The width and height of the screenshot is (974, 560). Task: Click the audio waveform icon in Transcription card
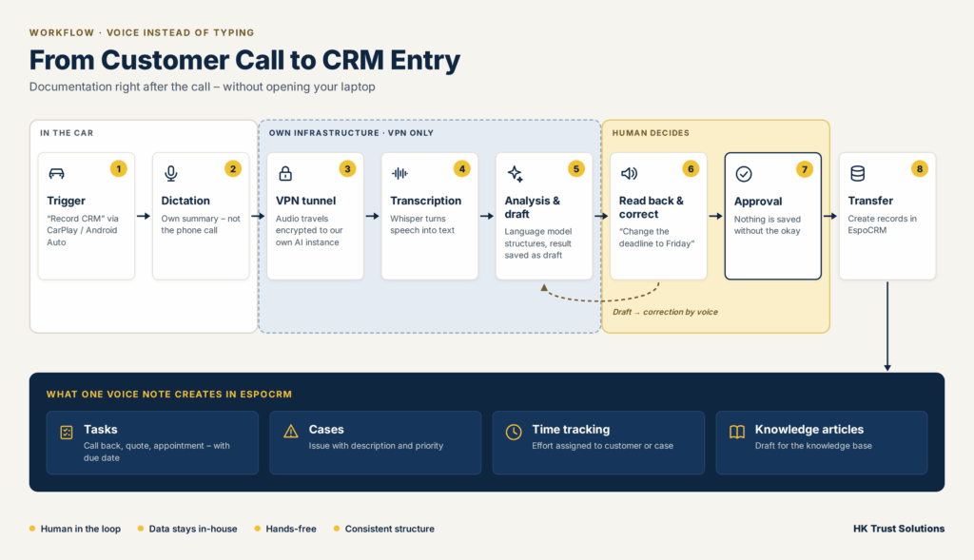399,173
